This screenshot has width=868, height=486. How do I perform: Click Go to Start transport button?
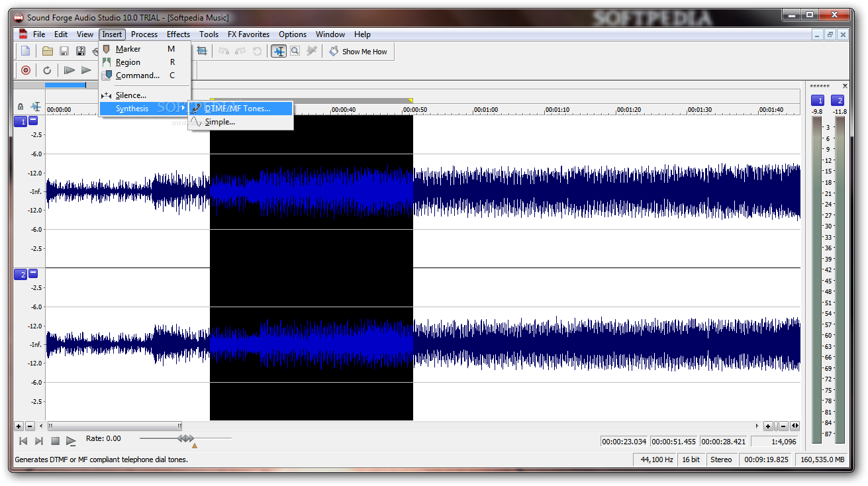23,441
